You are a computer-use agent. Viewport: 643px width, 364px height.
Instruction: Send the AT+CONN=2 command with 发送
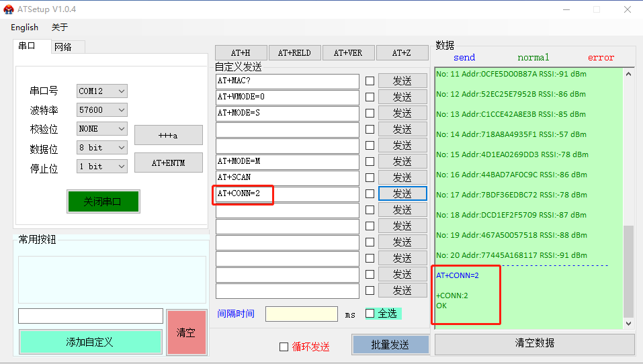pyautogui.click(x=402, y=194)
